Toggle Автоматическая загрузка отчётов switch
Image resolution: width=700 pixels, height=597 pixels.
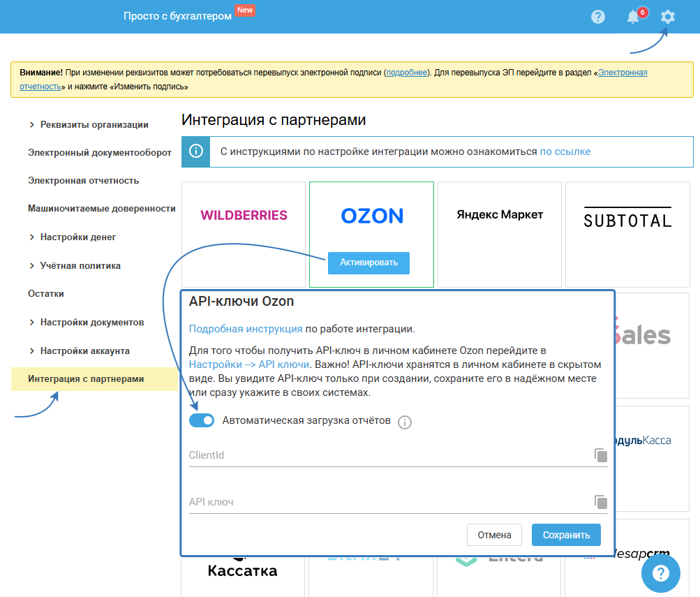click(x=202, y=420)
